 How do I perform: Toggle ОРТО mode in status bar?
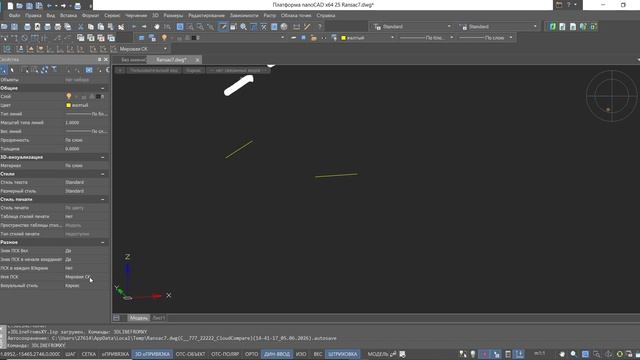click(251, 354)
